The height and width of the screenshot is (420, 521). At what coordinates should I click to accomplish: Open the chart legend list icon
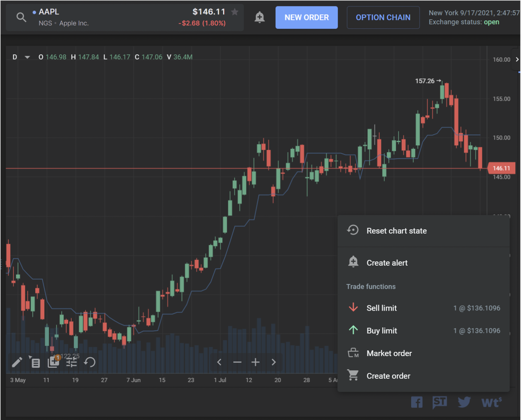35,362
